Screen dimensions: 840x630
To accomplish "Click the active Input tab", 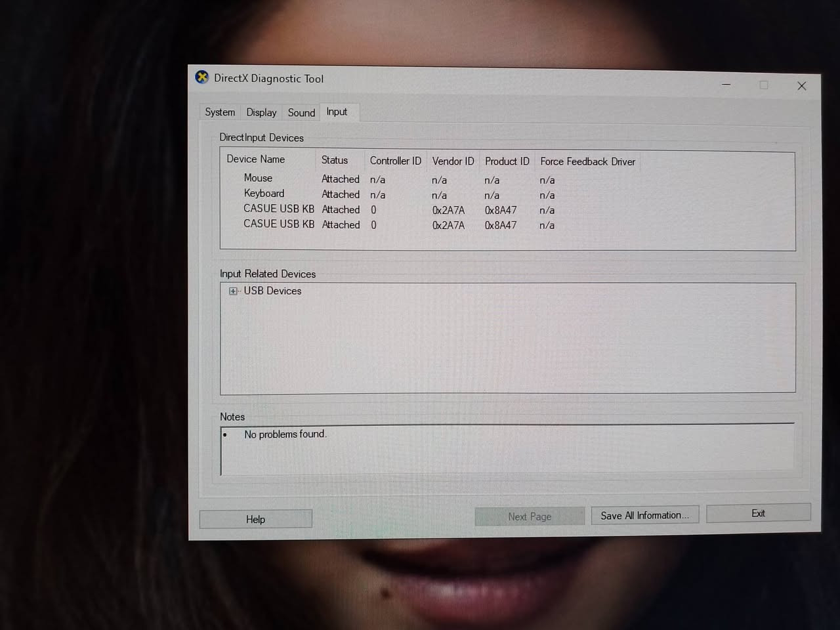I will point(337,112).
